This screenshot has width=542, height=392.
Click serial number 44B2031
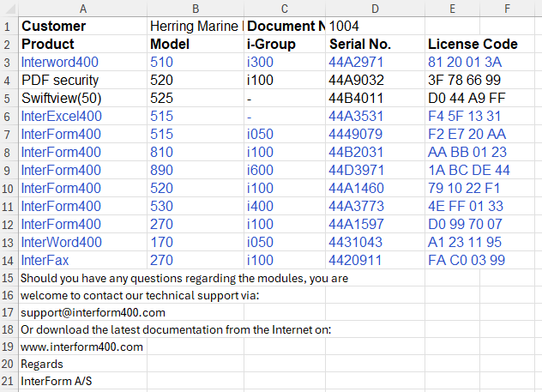(375, 152)
